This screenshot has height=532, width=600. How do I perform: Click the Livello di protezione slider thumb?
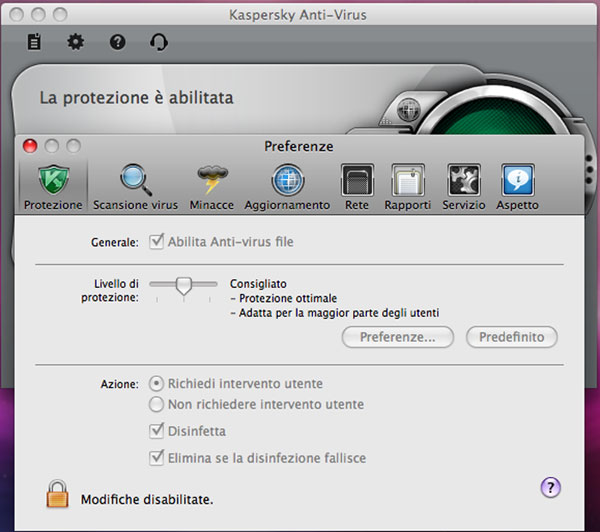(184, 286)
